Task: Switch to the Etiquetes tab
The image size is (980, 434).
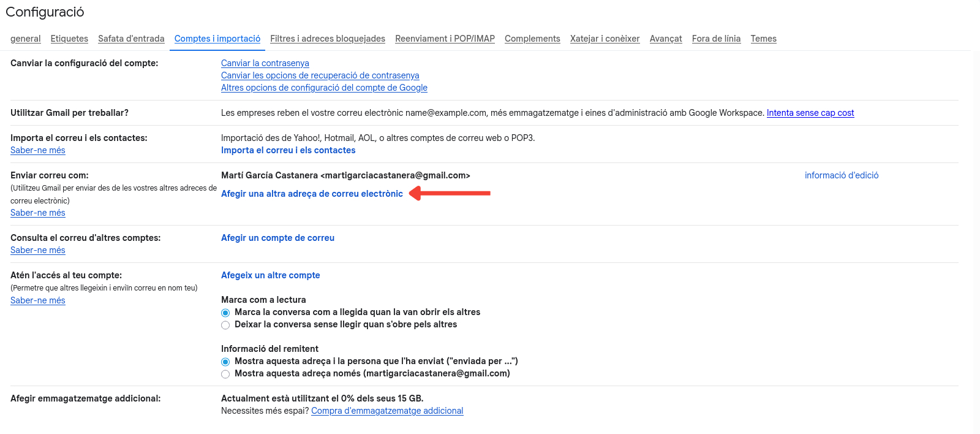Action: [x=69, y=39]
